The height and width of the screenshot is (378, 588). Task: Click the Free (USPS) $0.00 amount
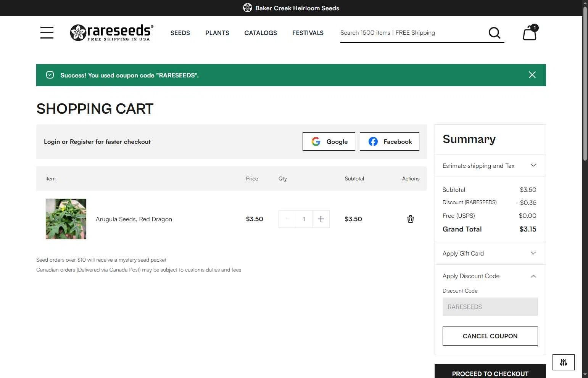(x=528, y=216)
